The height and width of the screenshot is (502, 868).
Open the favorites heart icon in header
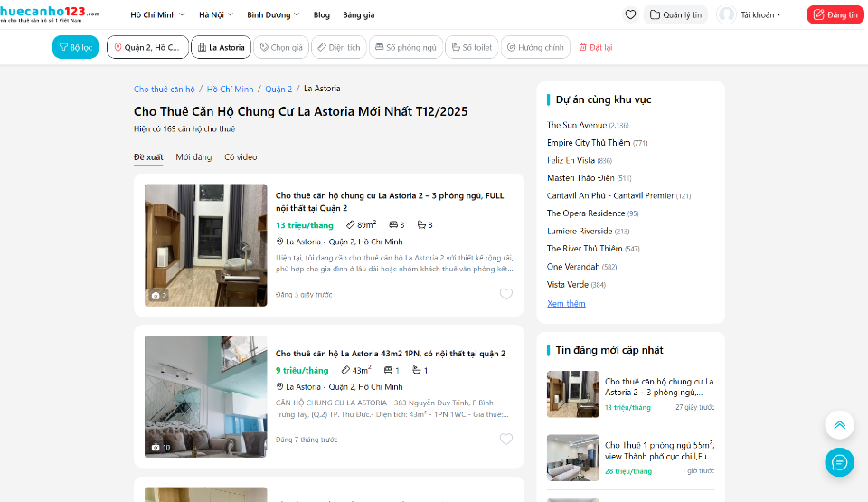tap(630, 15)
